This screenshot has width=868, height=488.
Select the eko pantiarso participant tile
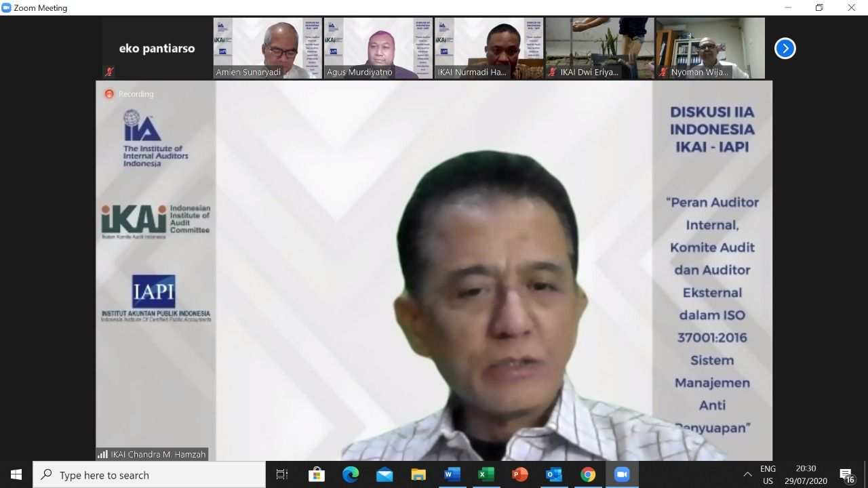pyautogui.click(x=157, y=48)
